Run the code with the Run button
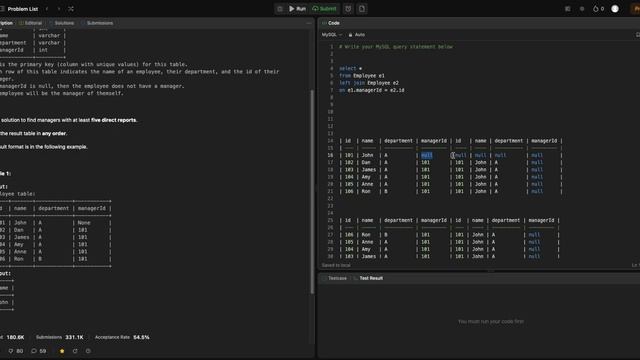The width and height of the screenshot is (640, 360). pyautogui.click(x=297, y=9)
